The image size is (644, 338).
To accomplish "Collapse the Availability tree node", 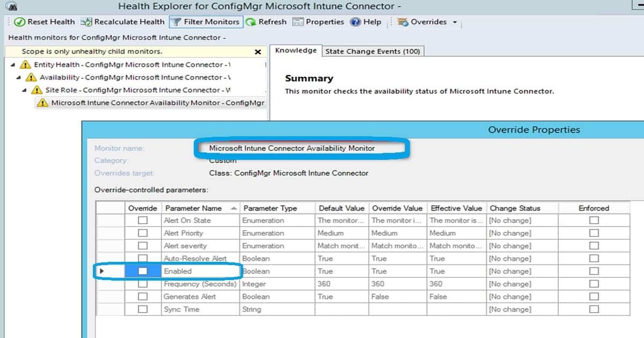I will [18, 77].
